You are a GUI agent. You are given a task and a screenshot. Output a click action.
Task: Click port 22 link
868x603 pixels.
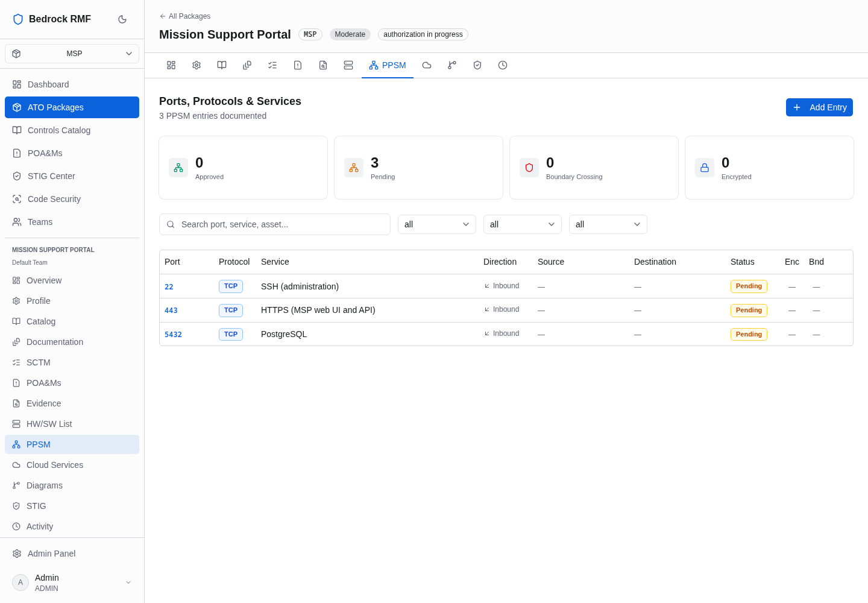coord(169,287)
